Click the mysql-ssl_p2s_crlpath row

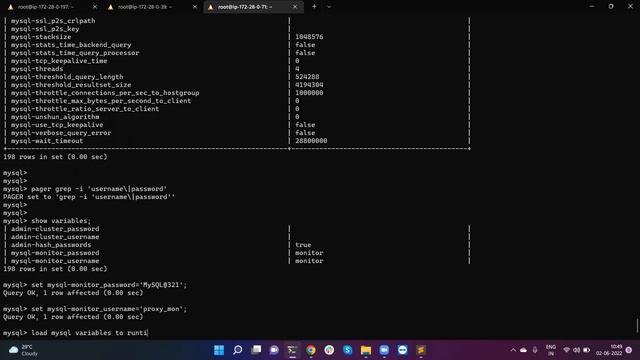pyautogui.click(x=237, y=21)
